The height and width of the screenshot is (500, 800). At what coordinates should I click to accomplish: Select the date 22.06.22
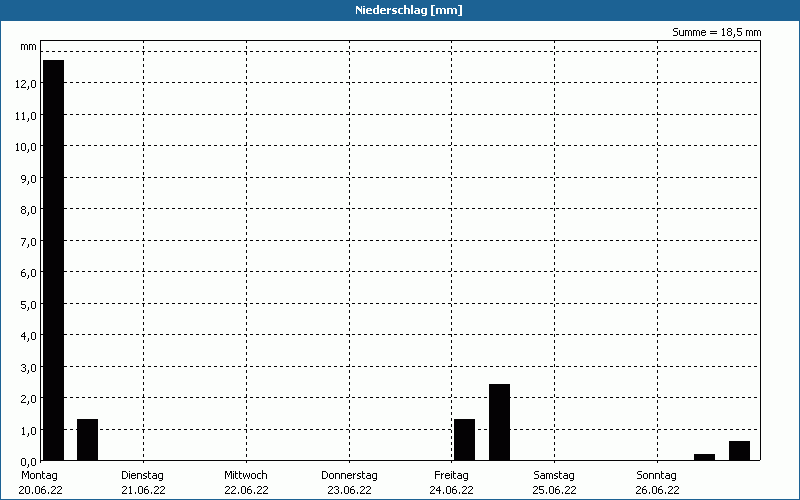[x=246, y=490]
